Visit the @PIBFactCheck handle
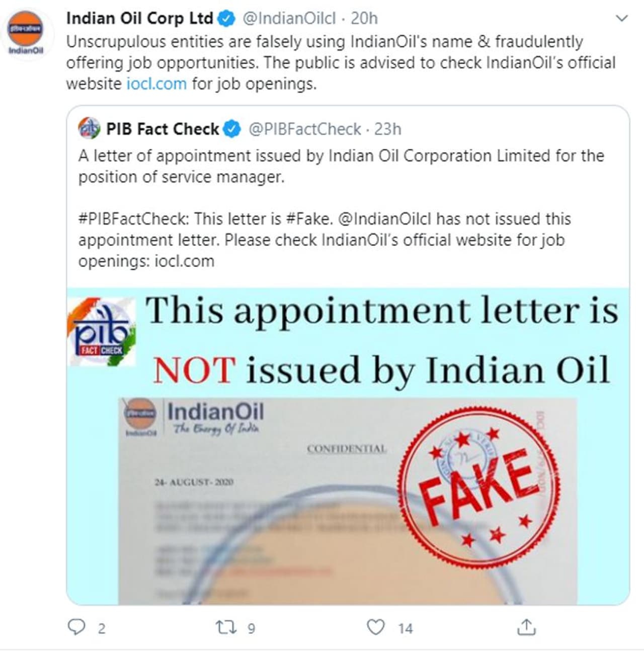 (305, 129)
